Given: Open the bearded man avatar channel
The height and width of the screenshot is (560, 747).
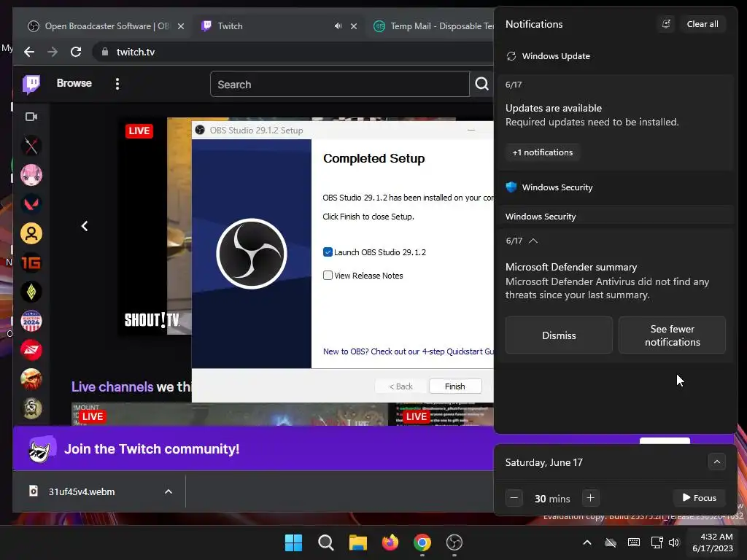Looking at the screenshot, I should point(31,379).
